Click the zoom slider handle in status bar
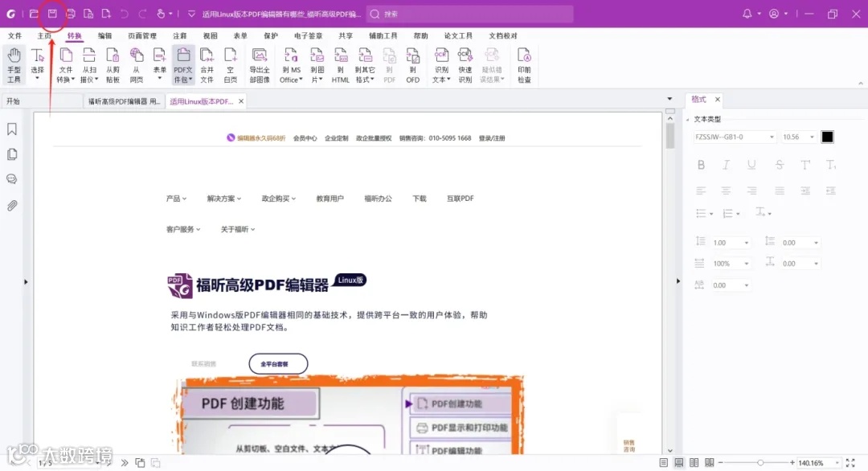This screenshot has width=868, height=471. pos(760,463)
